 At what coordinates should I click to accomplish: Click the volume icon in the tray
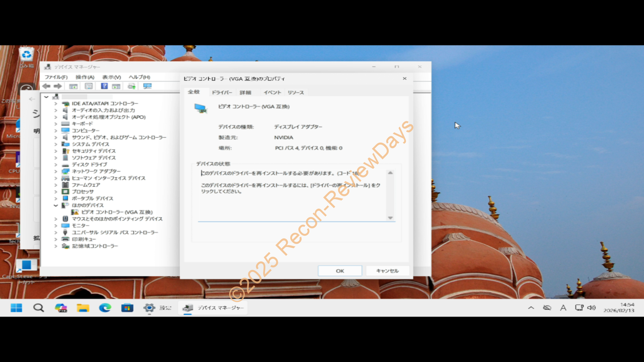pos(591,308)
